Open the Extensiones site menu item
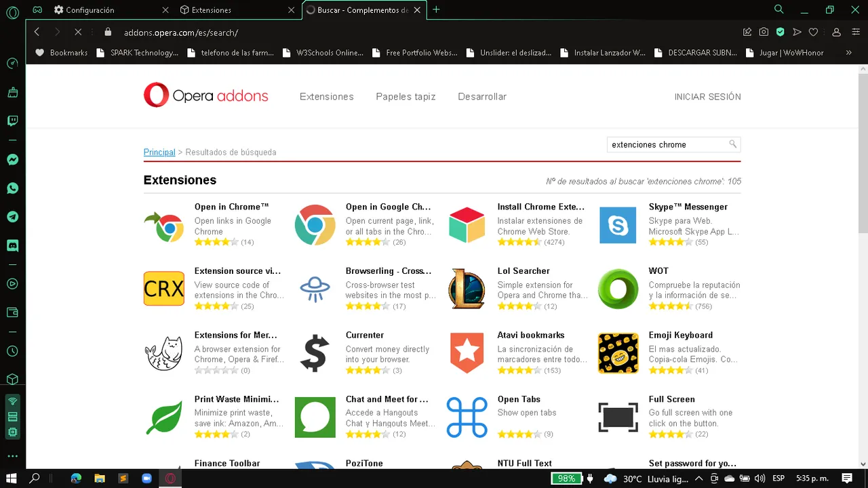 point(327,96)
